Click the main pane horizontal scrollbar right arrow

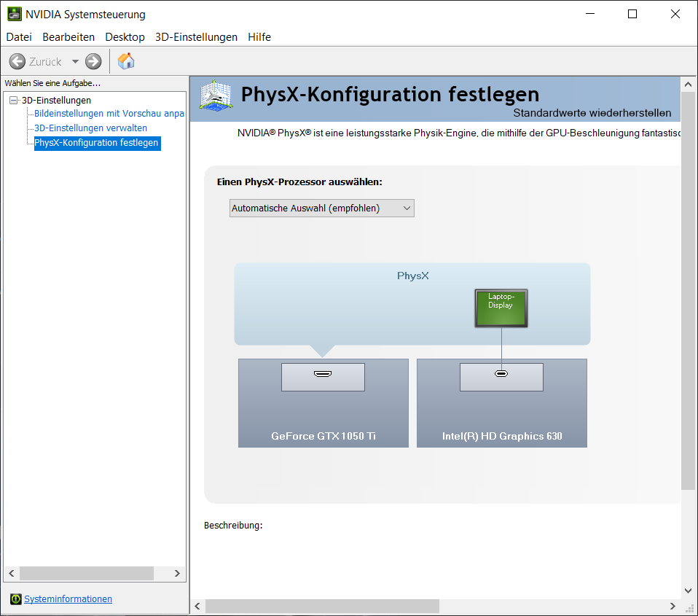pos(672,607)
